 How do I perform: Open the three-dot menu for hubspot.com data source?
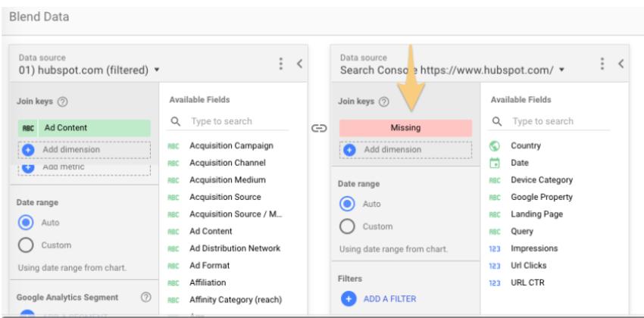(x=281, y=64)
